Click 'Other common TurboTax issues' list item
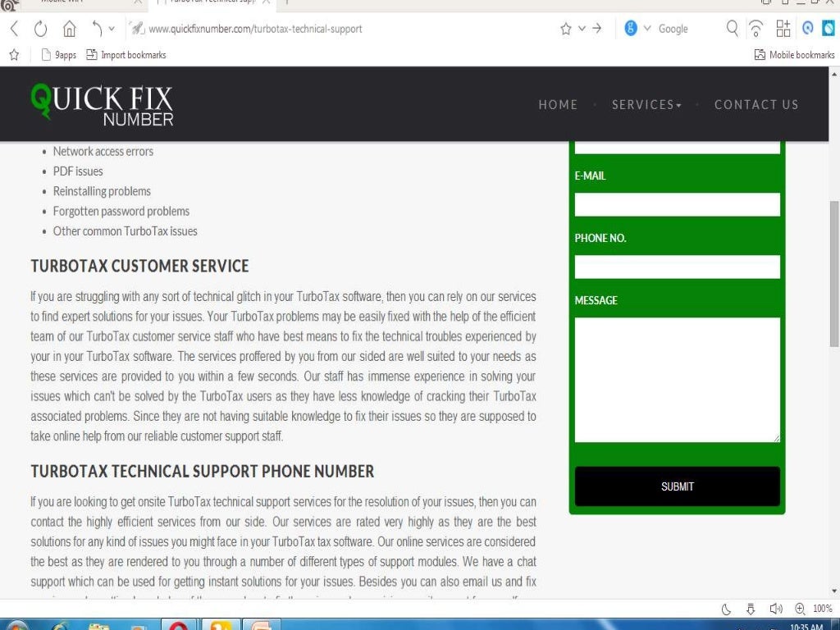The width and height of the screenshot is (840, 630). [x=125, y=231]
